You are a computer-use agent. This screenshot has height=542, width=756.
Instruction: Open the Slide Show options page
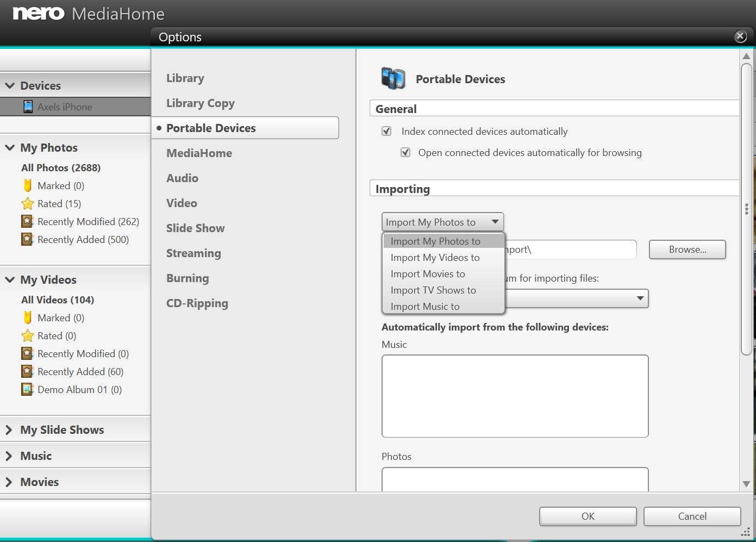click(195, 228)
